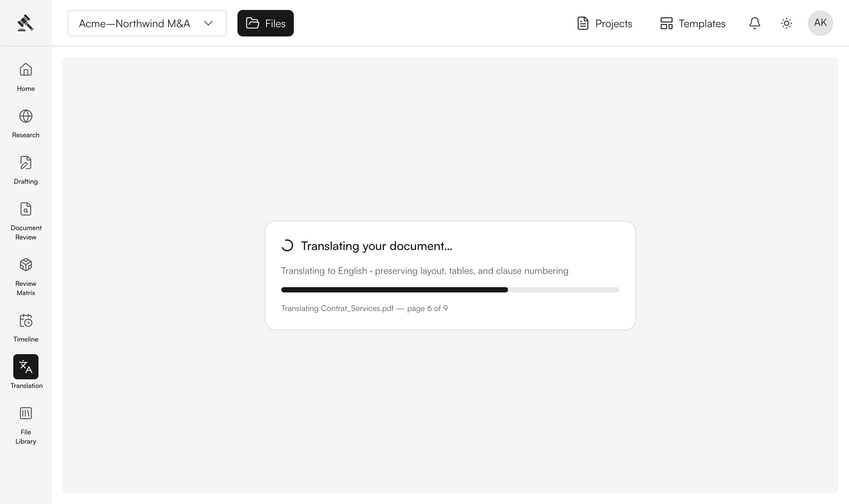The height and width of the screenshot is (504, 849).
Task: Click the translation progress bar
Action: [450, 290]
